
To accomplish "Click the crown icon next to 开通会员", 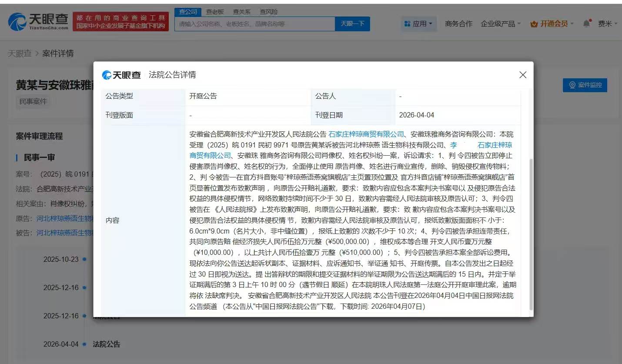I will [x=533, y=24].
